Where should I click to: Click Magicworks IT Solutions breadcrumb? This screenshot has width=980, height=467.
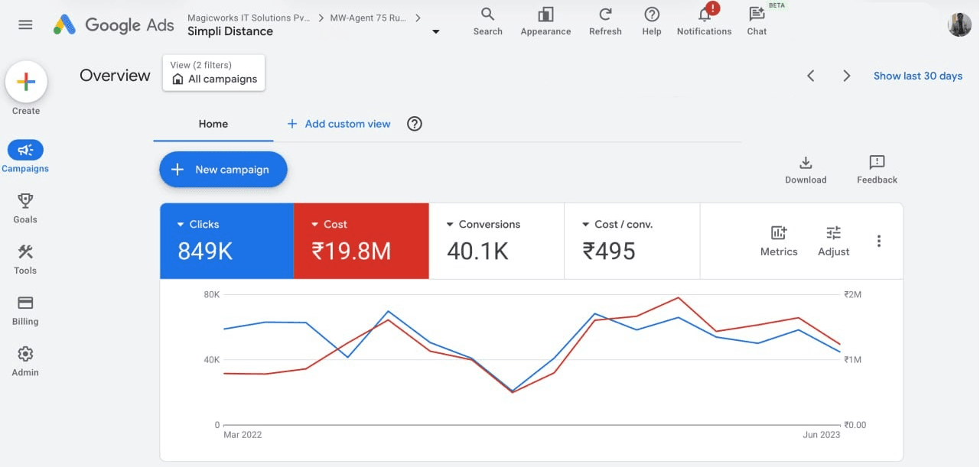[249, 18]
